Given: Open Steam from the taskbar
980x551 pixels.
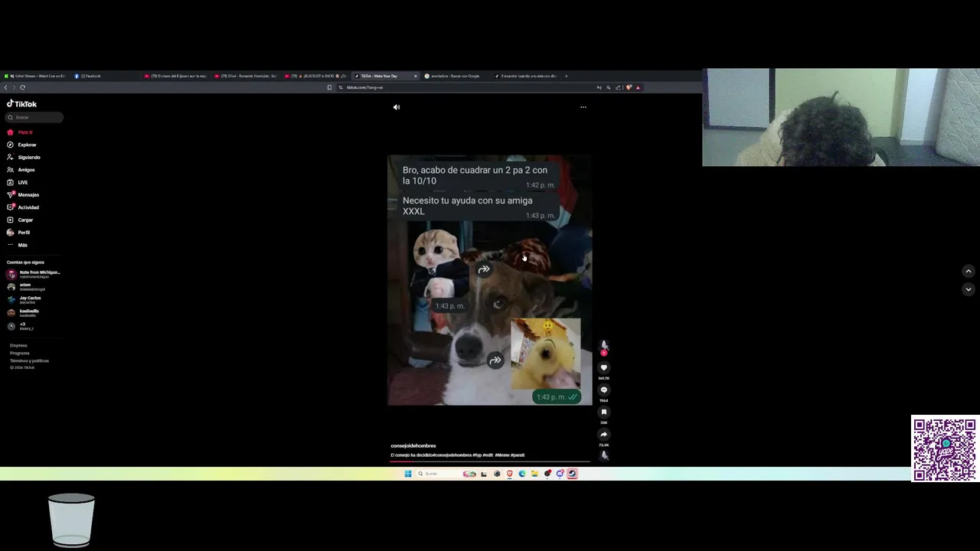Looking at the screenshot, I should pos(572,474).
